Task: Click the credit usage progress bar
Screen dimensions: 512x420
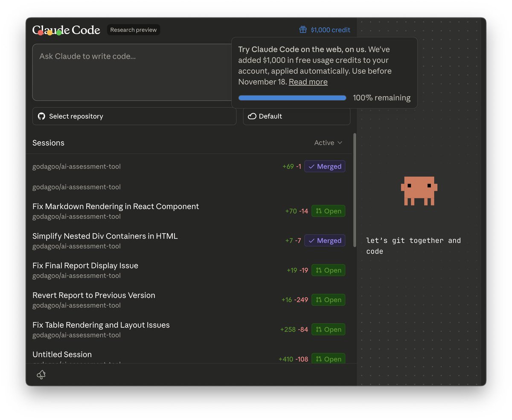Action: (x=292, y=98)
